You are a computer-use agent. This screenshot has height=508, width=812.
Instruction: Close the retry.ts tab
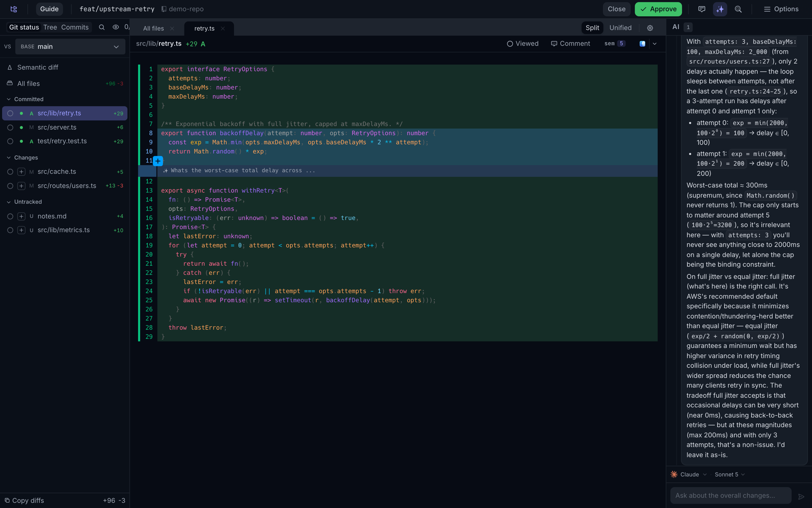point(222,28)
